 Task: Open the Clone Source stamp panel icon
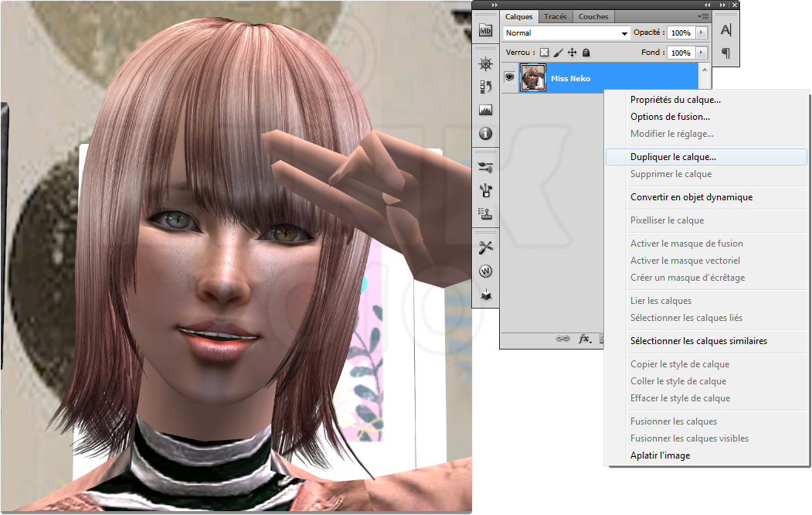(x=485, y=213)
